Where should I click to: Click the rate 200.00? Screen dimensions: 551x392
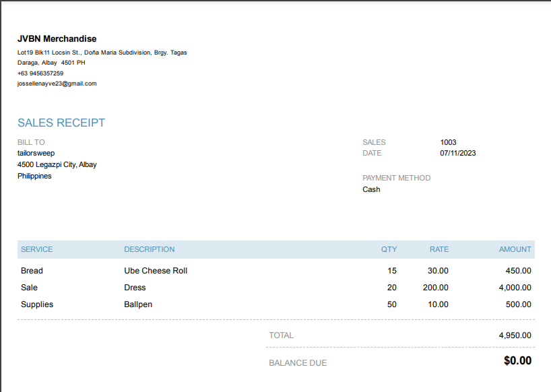(x=436, y=288)
